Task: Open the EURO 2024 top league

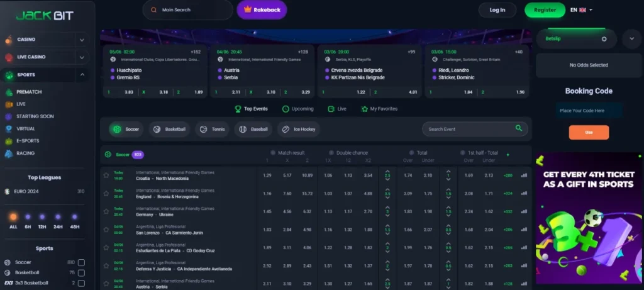Action: point(45,191)
